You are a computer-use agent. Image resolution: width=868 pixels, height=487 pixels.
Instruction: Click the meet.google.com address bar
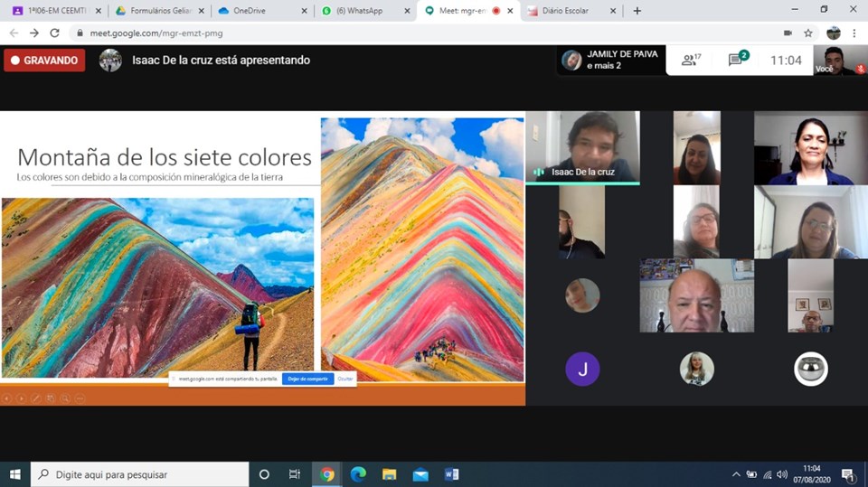pos(362,33)
